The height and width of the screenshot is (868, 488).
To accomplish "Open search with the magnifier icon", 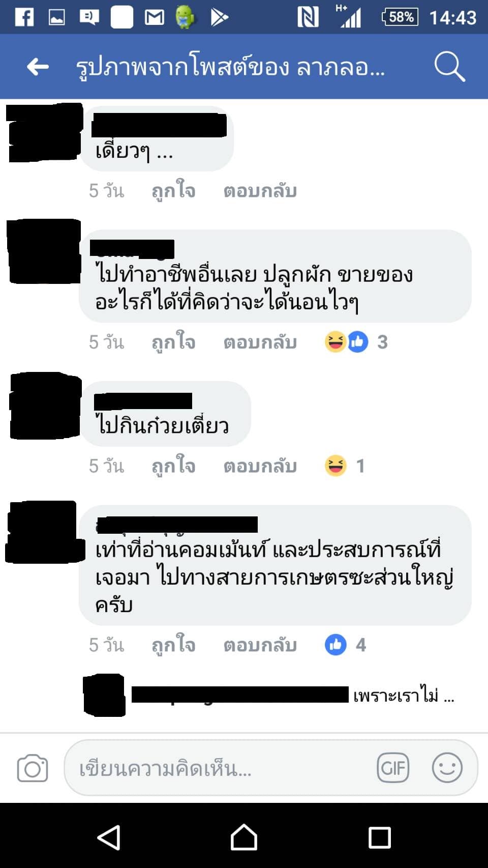I will click(x=450, y=67).
